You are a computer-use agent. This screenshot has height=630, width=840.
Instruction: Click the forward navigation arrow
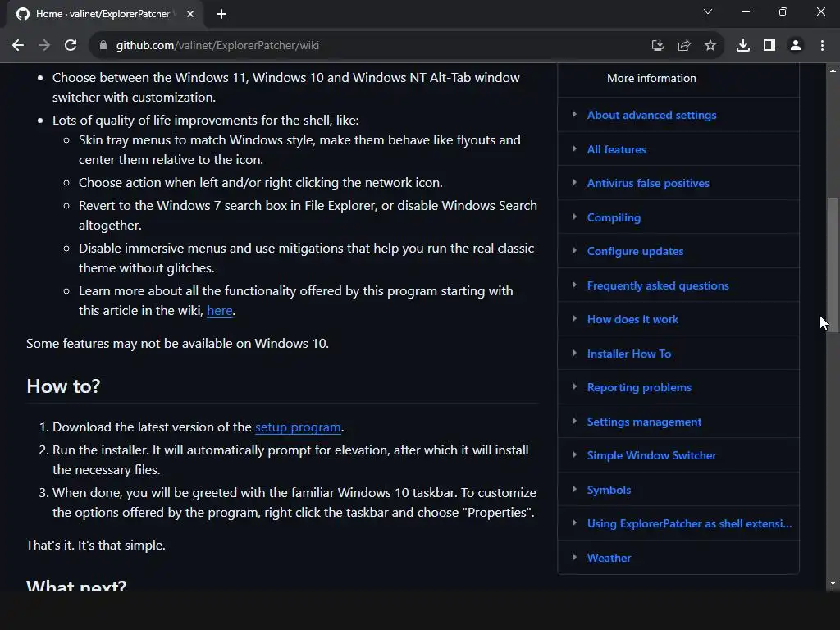(44, 46)
